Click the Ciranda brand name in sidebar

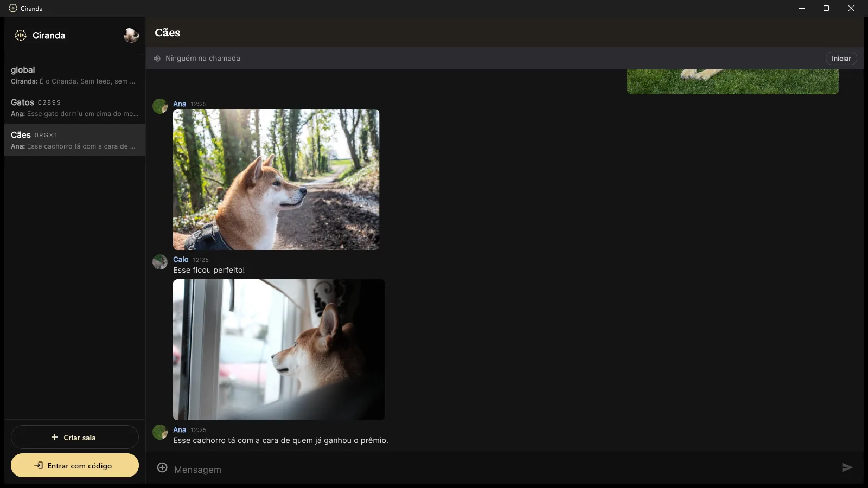[49, 35]
